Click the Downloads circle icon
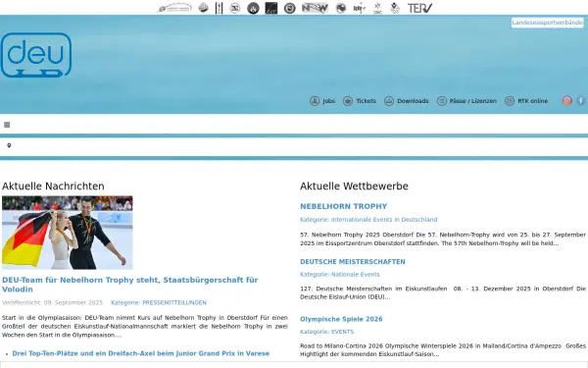The height and width of the screenshot is (368, 588). [x=389, y=101]
